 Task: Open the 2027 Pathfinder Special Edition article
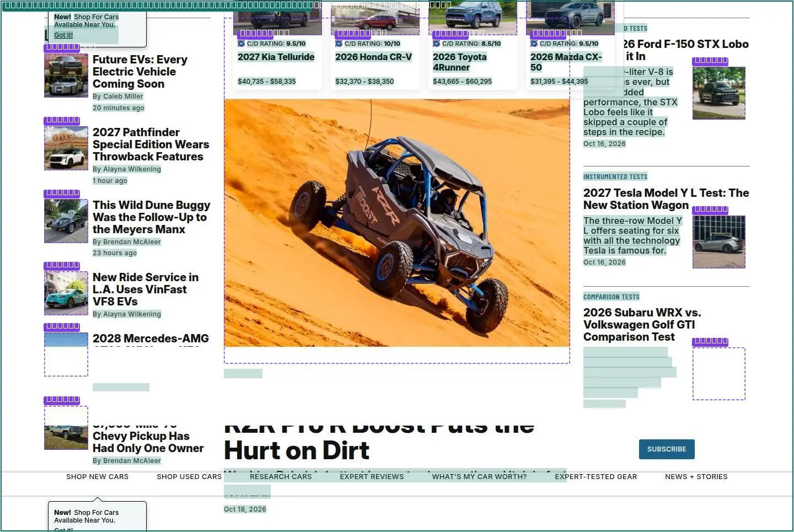[151, 144]
